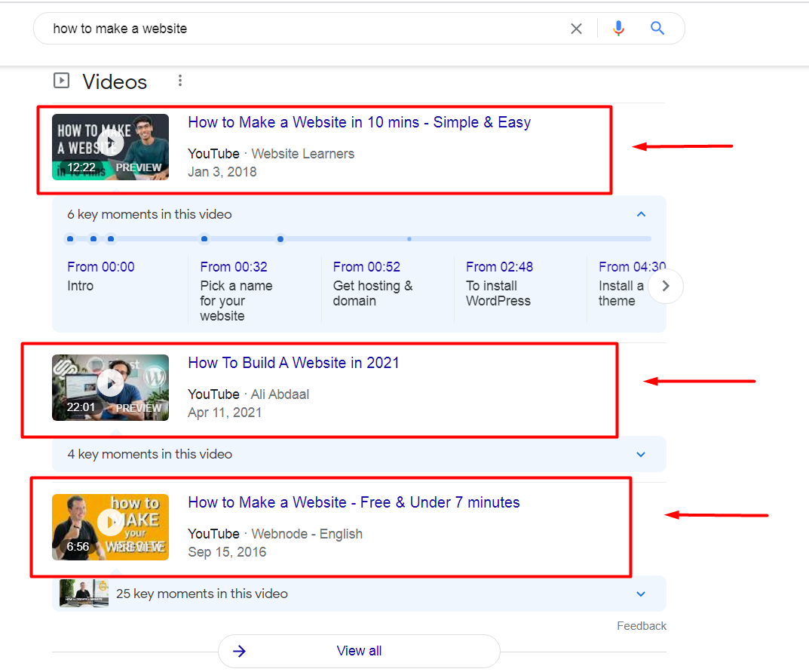Image resolution: width=809 pixels, height=672 pixels.
Task: Click the first dot on the key moments timeline
Action: (70, 239)
